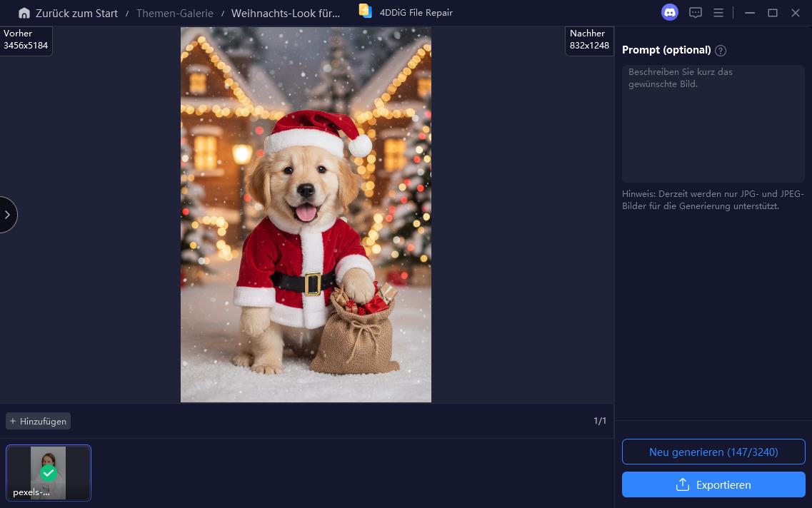The height and width of the screenshot is (508, 812).
Task: Open the hamburger menu icon
Action: [718, 12]
